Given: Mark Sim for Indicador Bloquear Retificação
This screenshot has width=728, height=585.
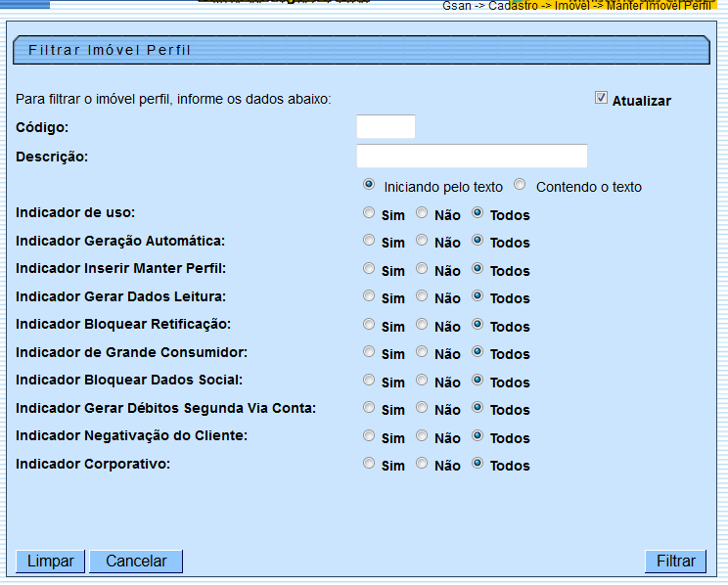Looking at the screenshot, I should tap(369, 324).
